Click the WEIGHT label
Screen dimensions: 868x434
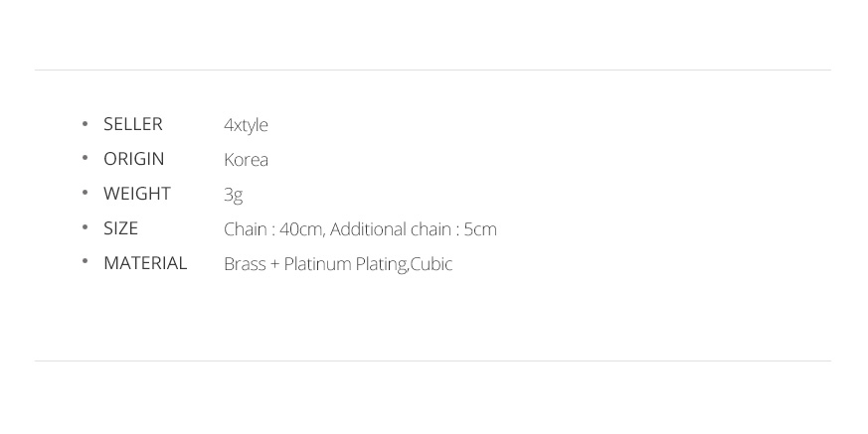(x=137, y=194)
